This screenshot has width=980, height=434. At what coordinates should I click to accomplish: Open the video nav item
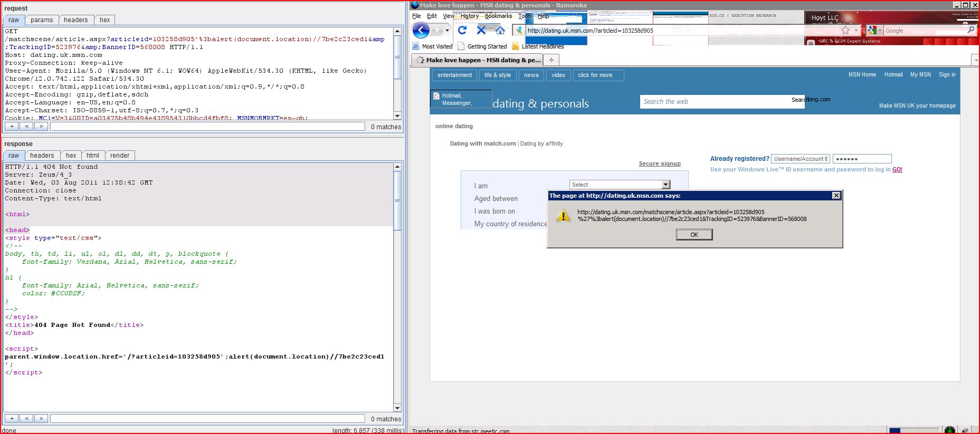click(558, 75)
